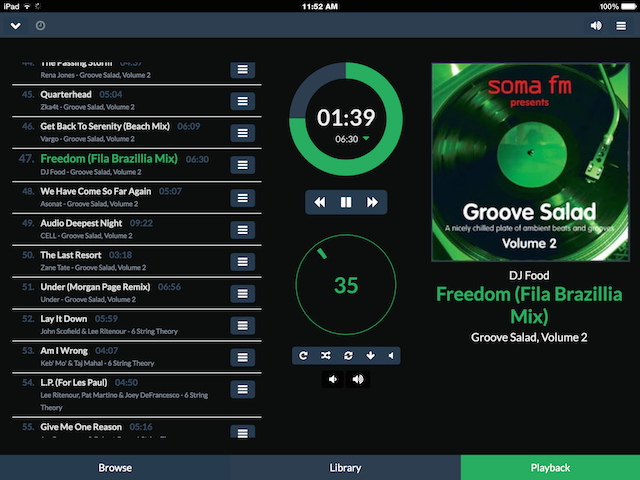
Task: Switch to the Library tab
Action: pos(345,467)
